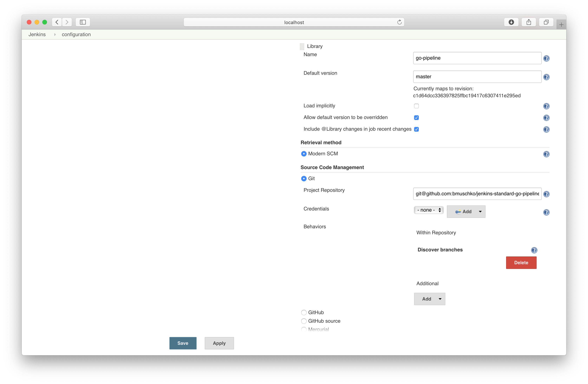Click the Library section drag handle icon
The image size is (588, 384).
tap(302, 46)
